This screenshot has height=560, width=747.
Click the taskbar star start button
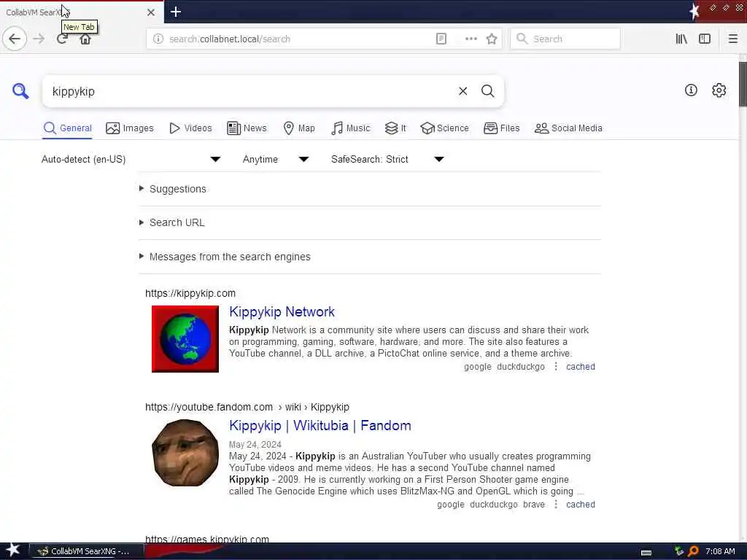point(13,550)
